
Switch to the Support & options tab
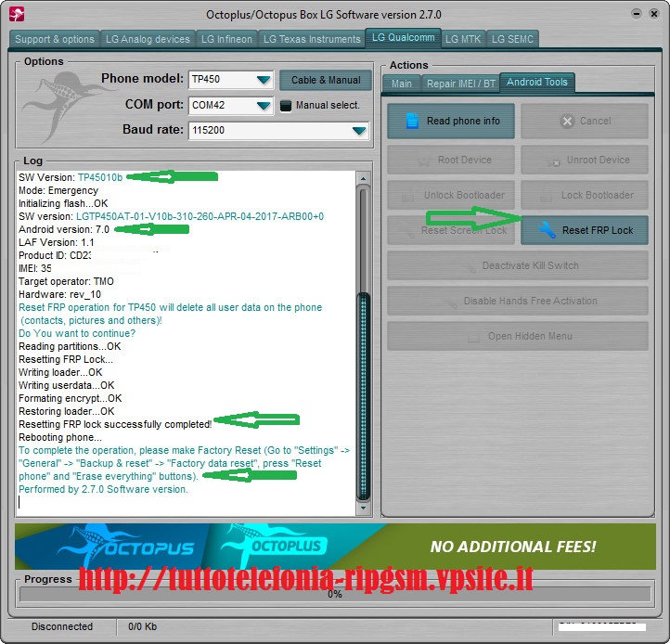[x=55, y=39]
